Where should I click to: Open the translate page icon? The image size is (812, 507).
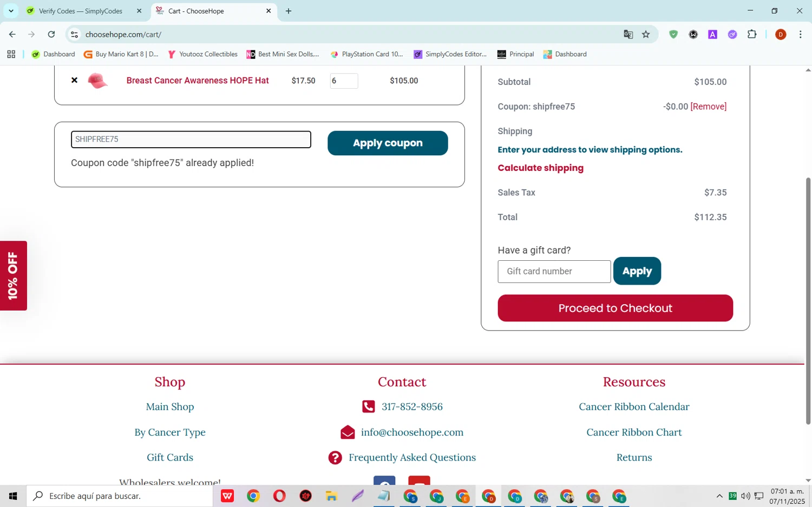(x=628, y=34)
